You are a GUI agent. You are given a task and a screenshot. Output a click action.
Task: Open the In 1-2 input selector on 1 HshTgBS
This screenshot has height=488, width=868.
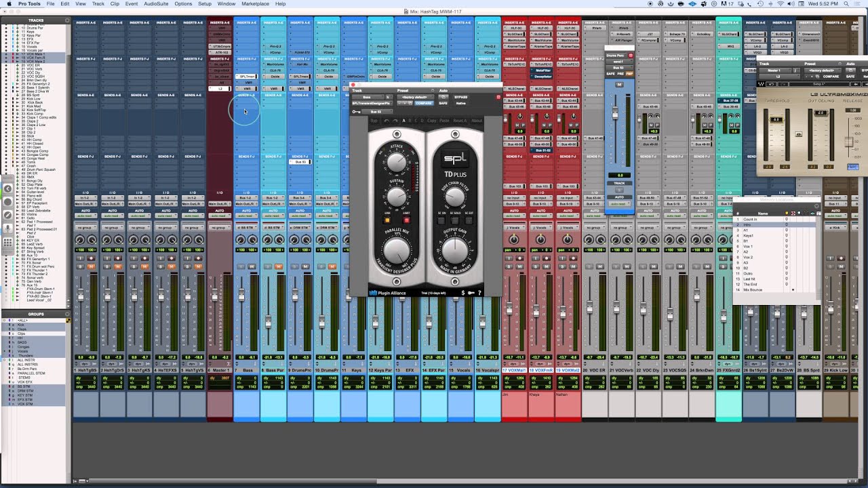pyautogui.click(x=85, y=198)
